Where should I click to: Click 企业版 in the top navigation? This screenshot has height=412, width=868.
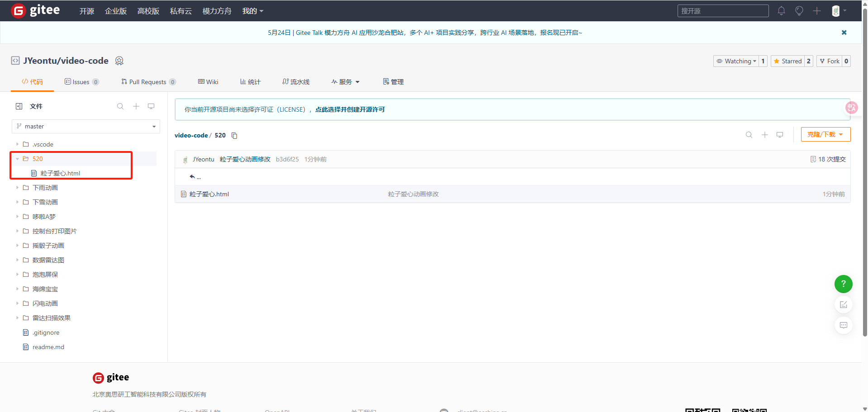(x=116, y=11)
